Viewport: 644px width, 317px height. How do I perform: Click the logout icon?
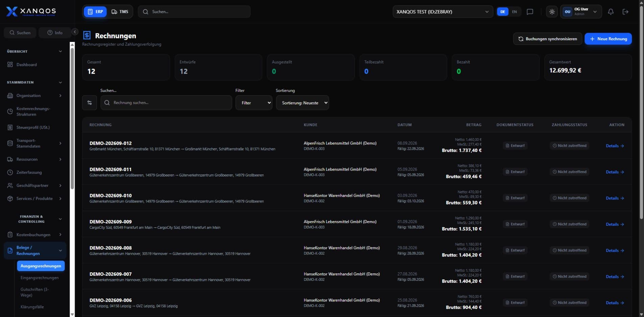[625, 12]
